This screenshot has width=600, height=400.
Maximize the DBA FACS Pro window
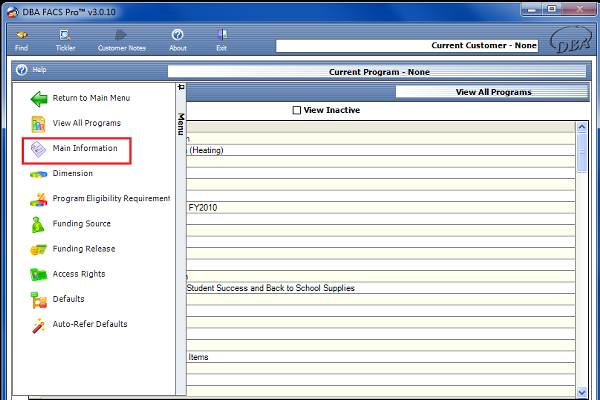pyautogui.click(x=551, y=10)
